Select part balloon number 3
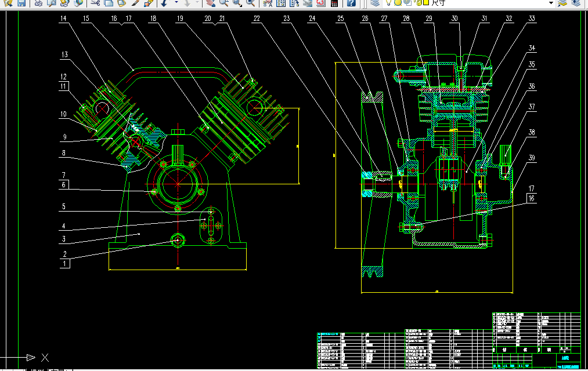Image resolution: width=588 pixels, height=371 pixels. click(x=64, y=239)
